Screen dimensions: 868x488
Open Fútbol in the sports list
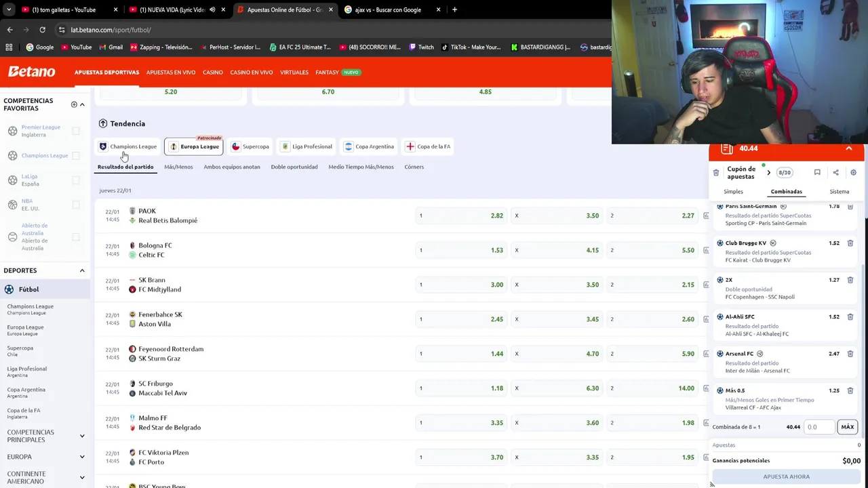45,289
